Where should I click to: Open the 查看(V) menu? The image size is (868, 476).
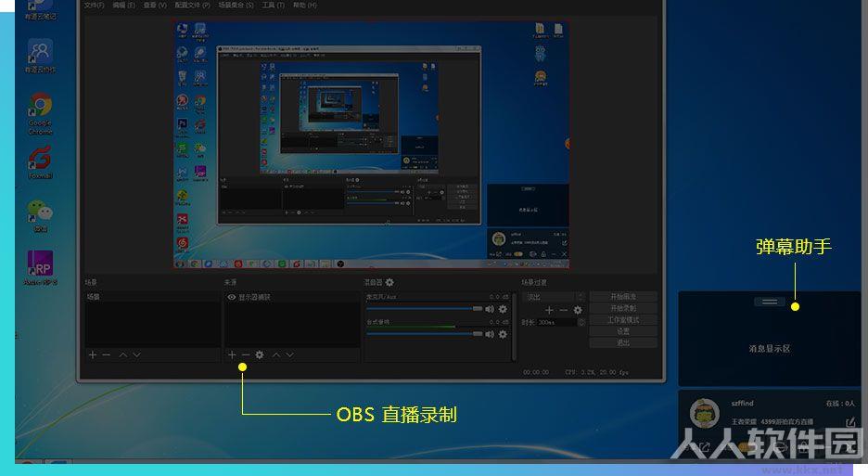tap(155, 5)
